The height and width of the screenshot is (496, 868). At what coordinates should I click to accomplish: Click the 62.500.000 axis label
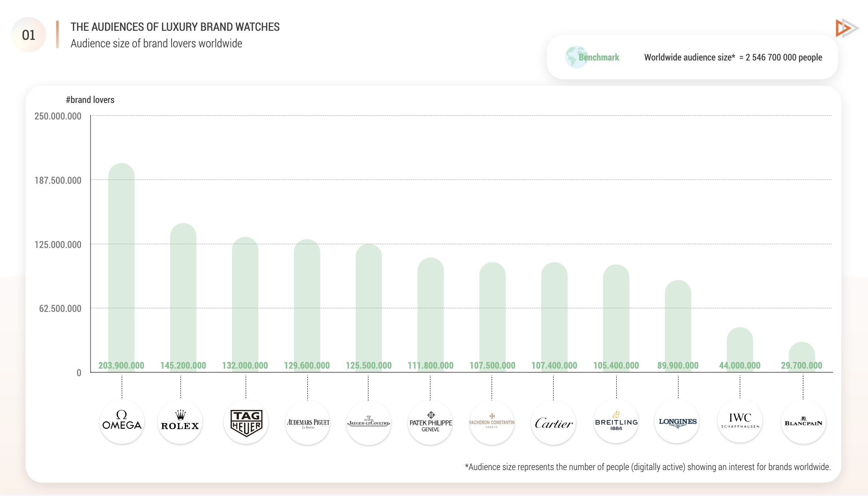pos(60,308)
